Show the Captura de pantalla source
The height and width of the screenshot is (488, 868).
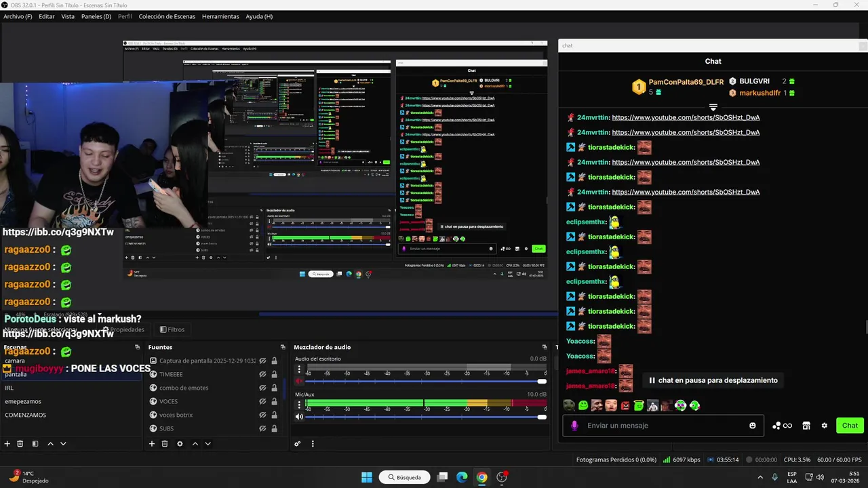point(262,361)
